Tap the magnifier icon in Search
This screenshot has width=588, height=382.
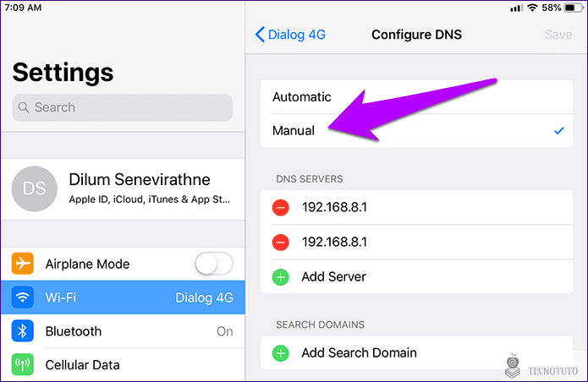click(24, 107)
